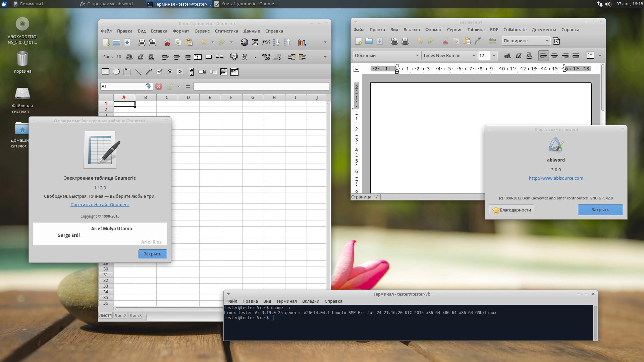
Task: Apply percent format in Gnumeric
Action: click(245, 57)
